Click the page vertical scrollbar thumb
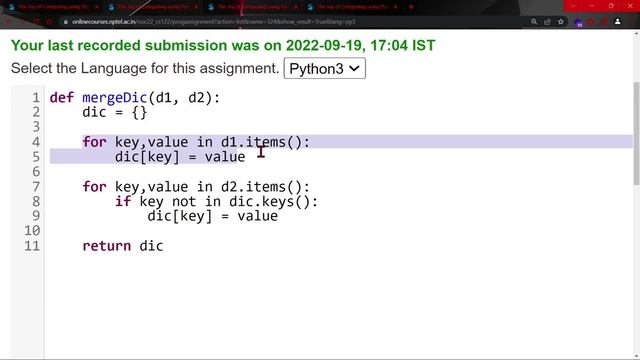This screenshot has width=640, height=360. coord(636,133)
